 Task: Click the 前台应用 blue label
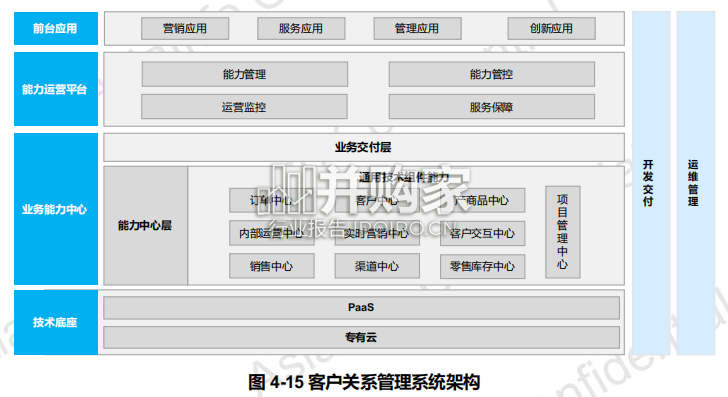56,28
